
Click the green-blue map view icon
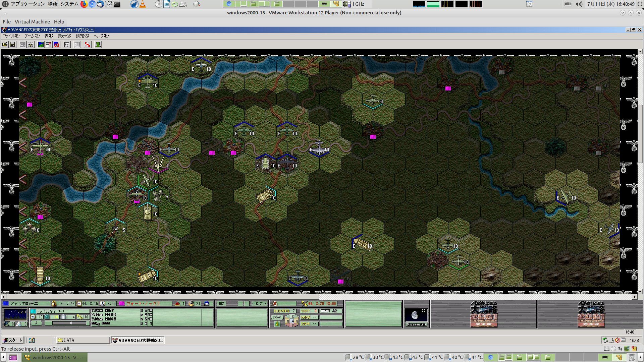point(41,45)
